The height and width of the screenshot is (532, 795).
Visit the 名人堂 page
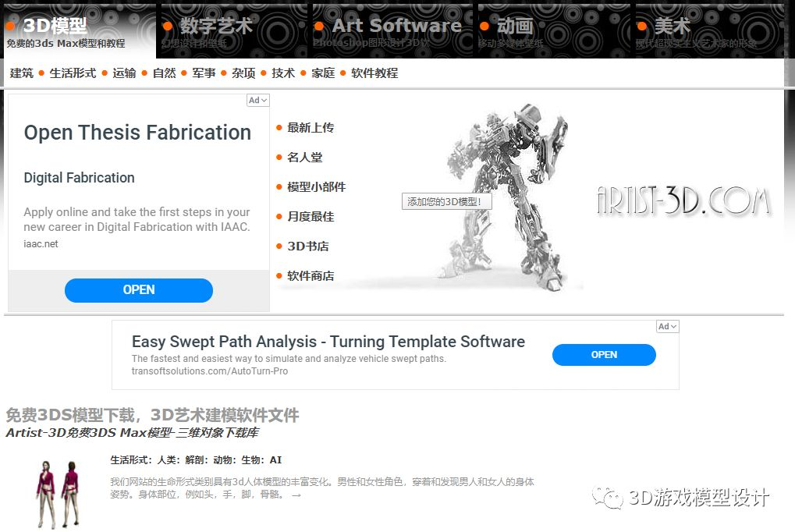[305, 158]
